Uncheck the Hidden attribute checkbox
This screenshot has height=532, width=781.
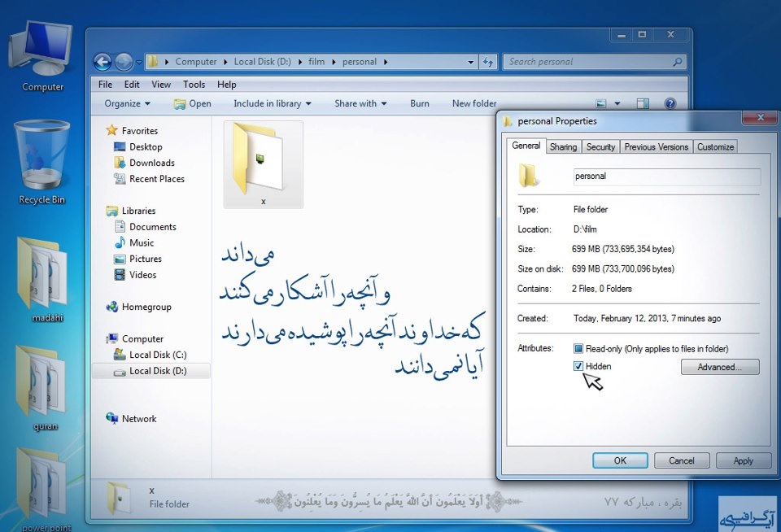click(x=578, y=367)
